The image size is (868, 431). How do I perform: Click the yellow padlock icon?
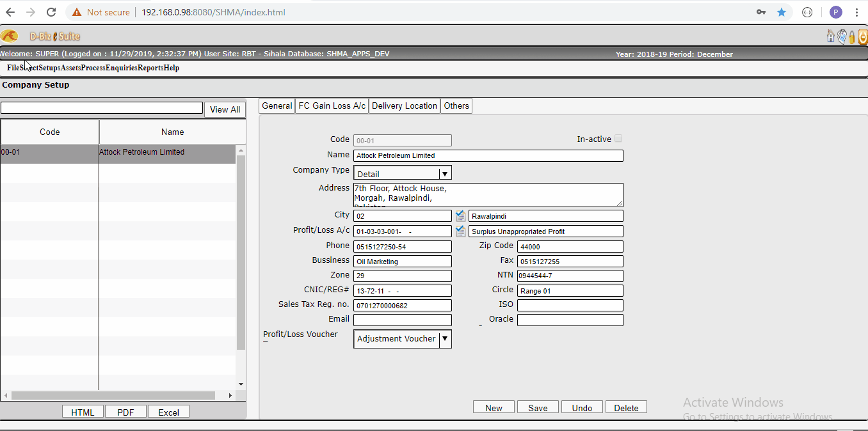pyautogui.click(x=852, y=37)
